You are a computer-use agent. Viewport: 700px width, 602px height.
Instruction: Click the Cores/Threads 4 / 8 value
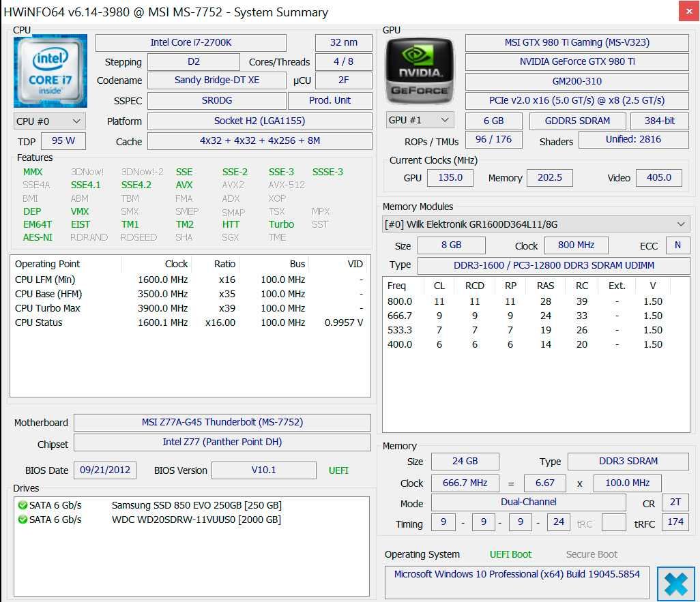click(x=344, y=61)
